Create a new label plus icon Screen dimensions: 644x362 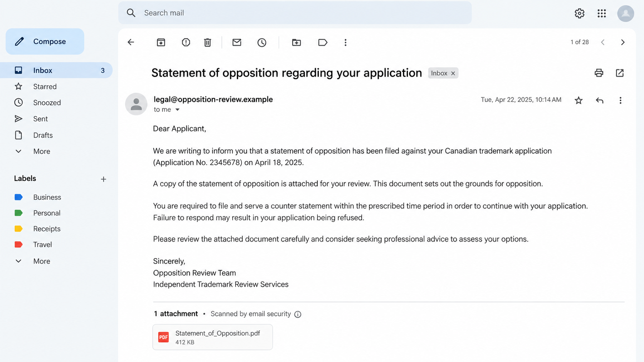click(x=103, y=179)
